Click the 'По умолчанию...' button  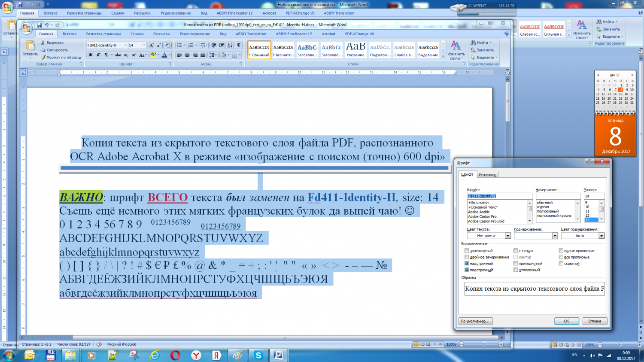tap(475, 321)
